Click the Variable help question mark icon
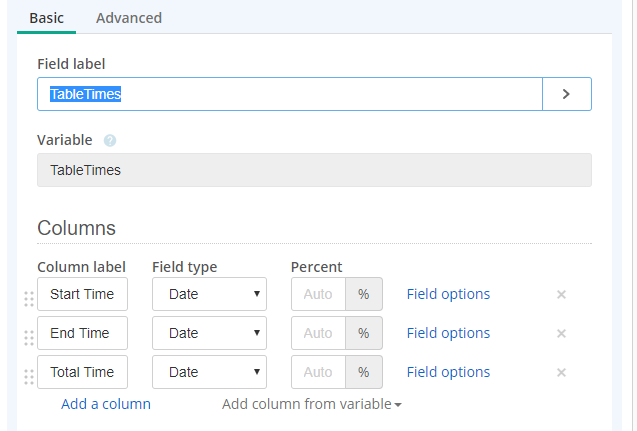Image resolution: width=637 pixels, height=431 pixels. (110, 141)
